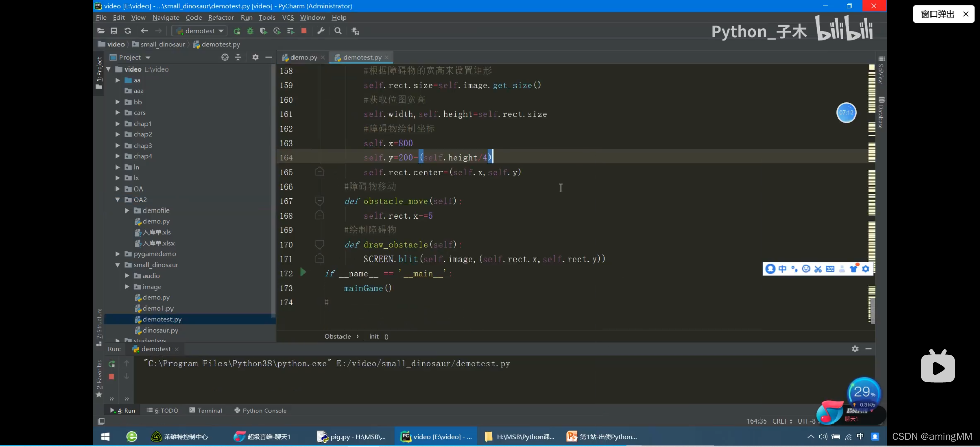This screenshot has height=447, width=980.
Task: Toggle the 7: Structure side tab
Action: point(99,327)
